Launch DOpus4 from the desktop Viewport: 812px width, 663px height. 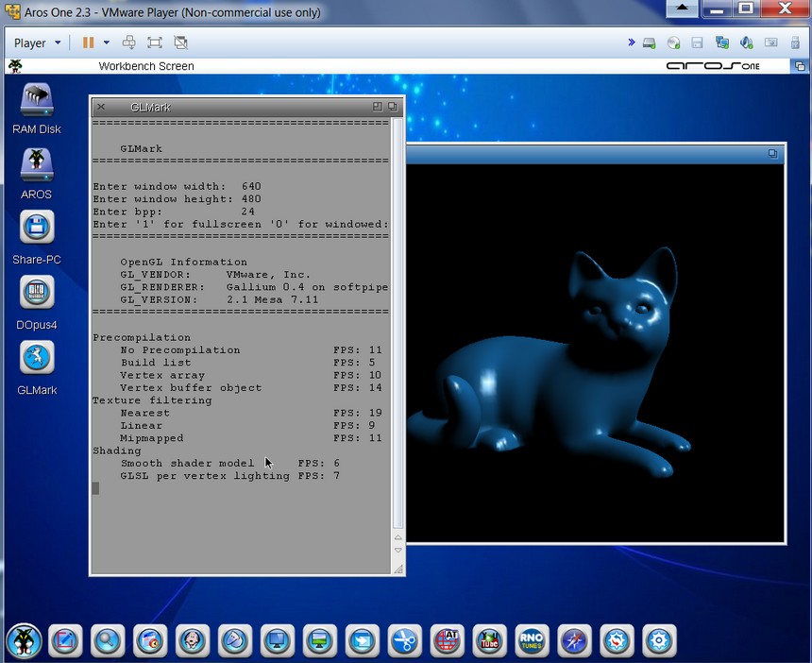(x=37, y=292)
